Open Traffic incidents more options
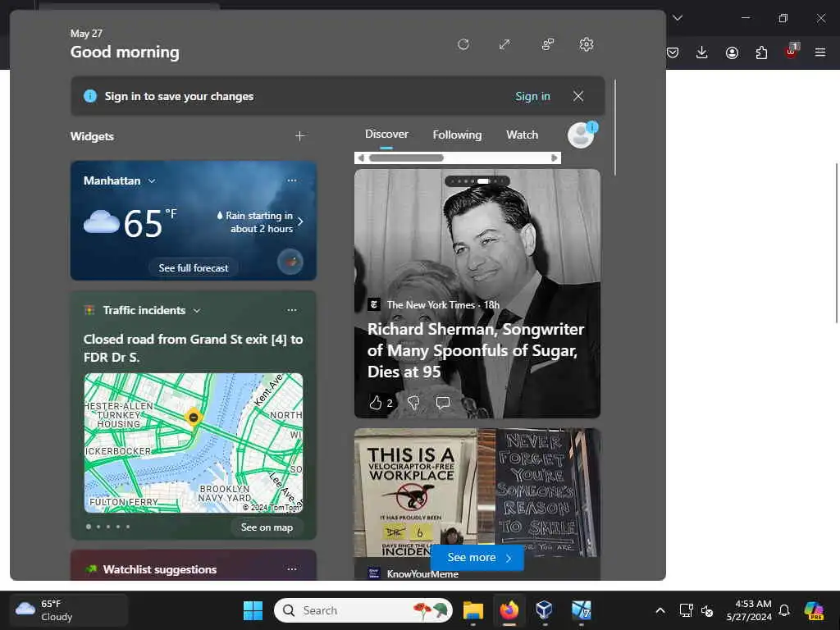 (292, 310)
